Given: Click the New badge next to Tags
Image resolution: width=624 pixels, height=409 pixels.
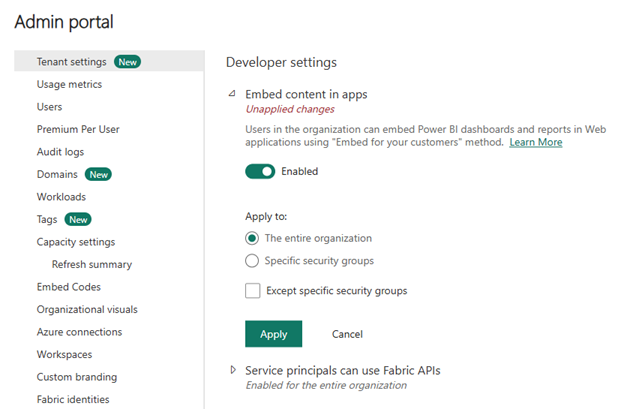Looking at the screenshot, I should [78, 219].
